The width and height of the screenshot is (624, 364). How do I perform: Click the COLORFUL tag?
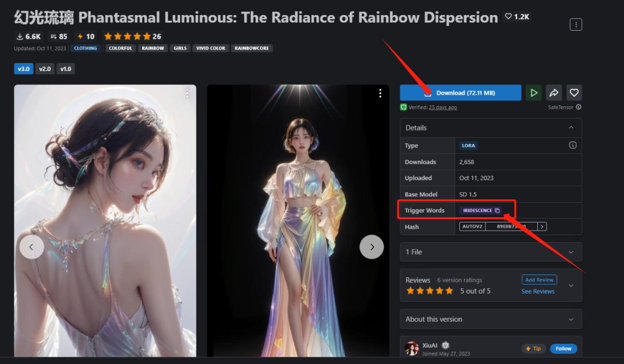pyautogui.click(x=120, y=48)
